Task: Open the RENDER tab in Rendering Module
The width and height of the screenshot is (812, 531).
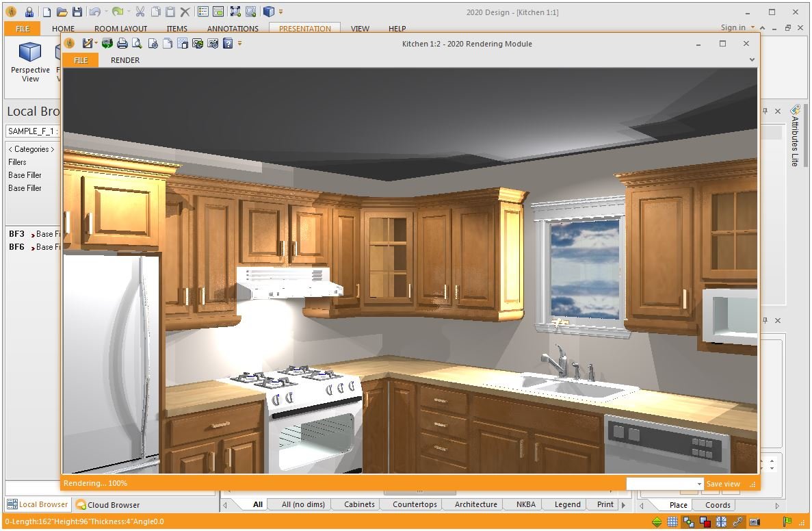Action: coord(125,60)
